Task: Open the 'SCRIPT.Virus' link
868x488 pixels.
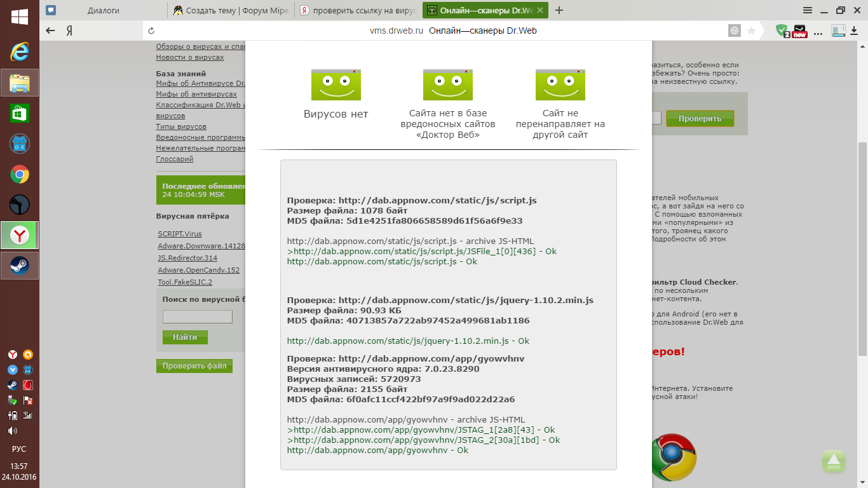Action: point(180,234)
